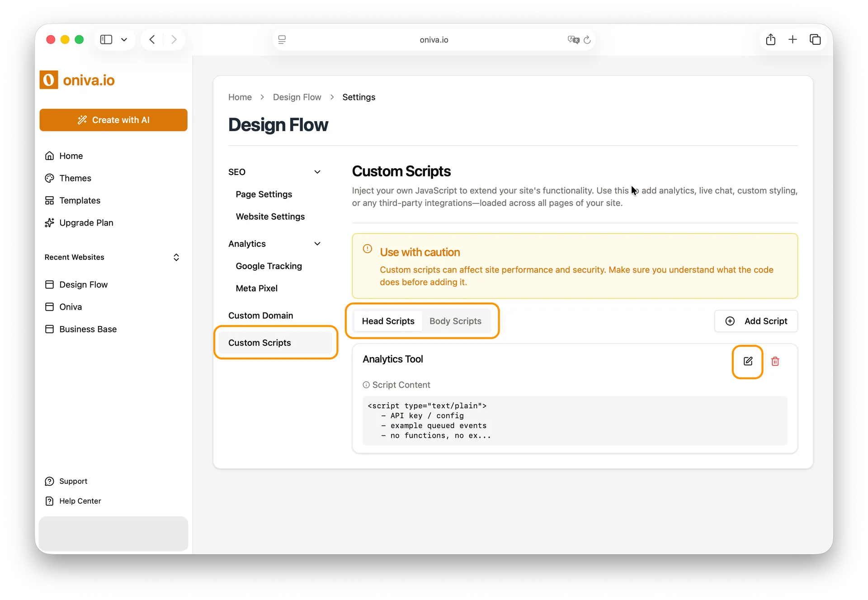The height and width of the screenshot is (600, 868).
Task: Click the Add Script button
Action: (x=756, y=321)
